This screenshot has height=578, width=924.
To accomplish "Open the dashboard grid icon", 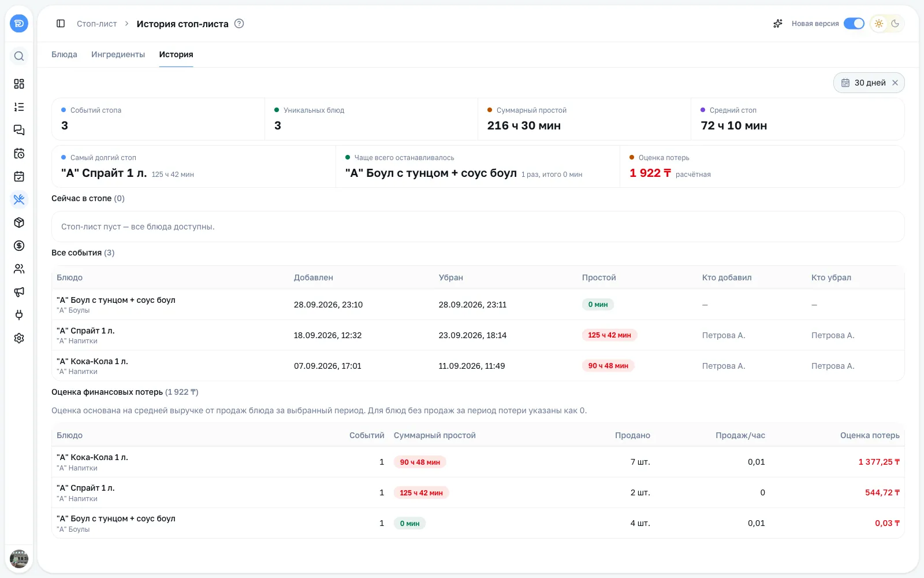I will 19,84.
